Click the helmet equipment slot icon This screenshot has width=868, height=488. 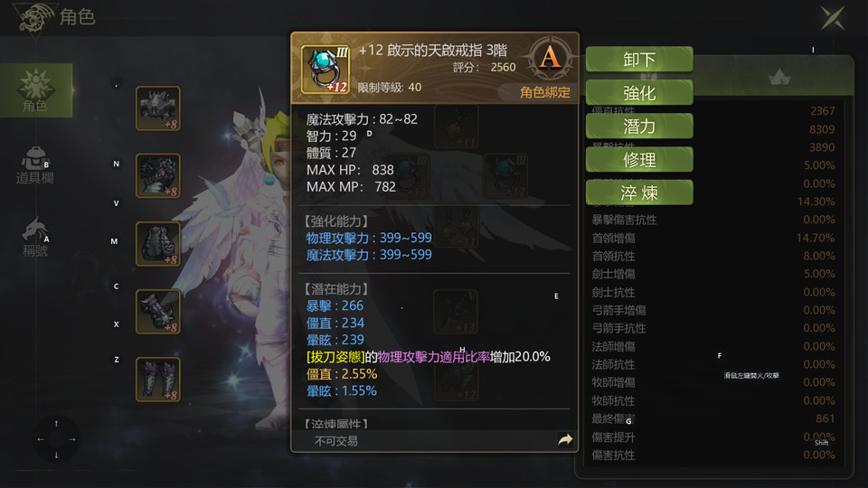coord(157,108)
